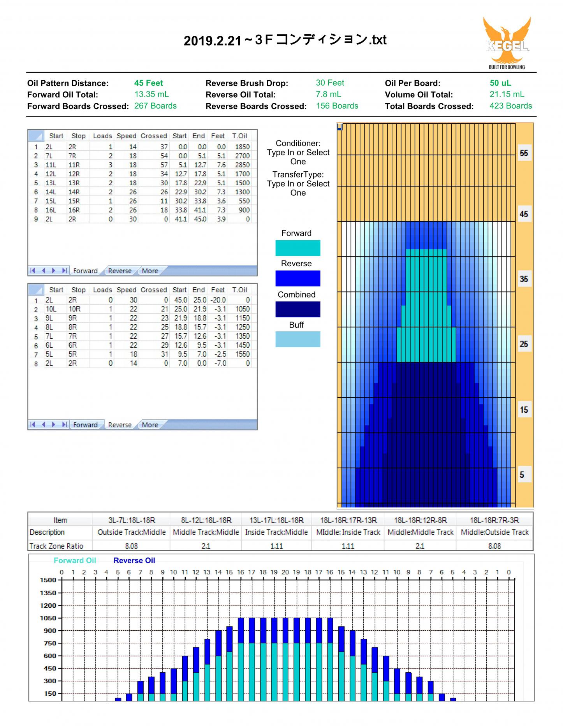Open the Reverse tab in upper table
Image resolution: width=563 pixels, height=728 pixels.
[x=120, y=271]
